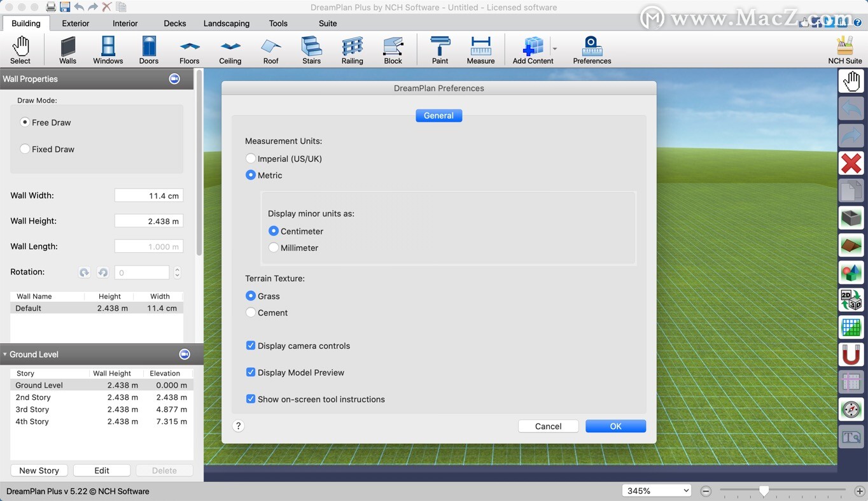Click the print icon in title bar
The height and width of the screenshot is (501, 868).
51,7
